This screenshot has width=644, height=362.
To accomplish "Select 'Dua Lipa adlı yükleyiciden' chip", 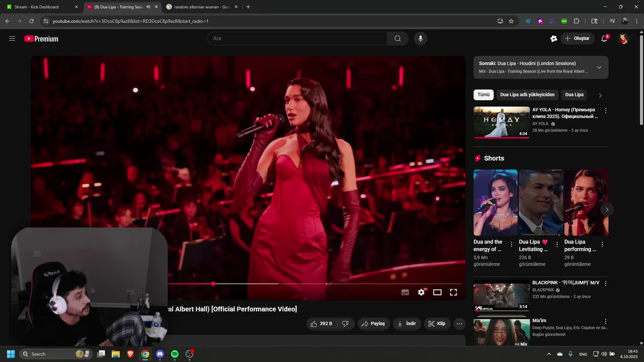I will point(527,95).
